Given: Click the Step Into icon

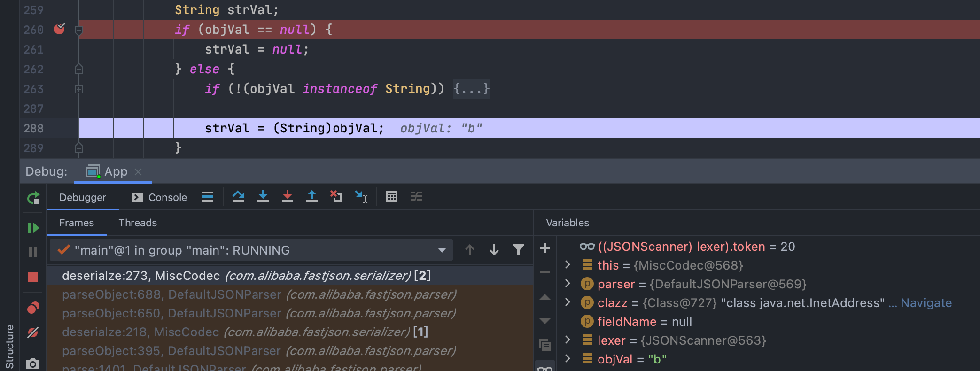Looking at the screenshot, I should pos(263,197).
